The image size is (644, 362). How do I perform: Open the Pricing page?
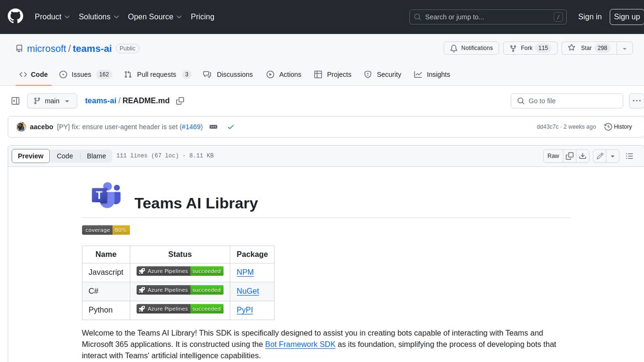[x=202, y=17]
